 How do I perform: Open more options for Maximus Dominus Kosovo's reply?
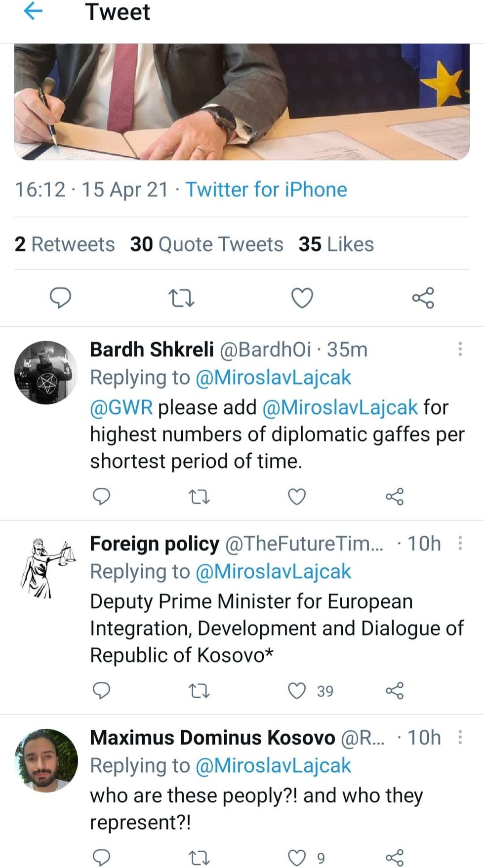pyautogui.click(x=459, y=737)
